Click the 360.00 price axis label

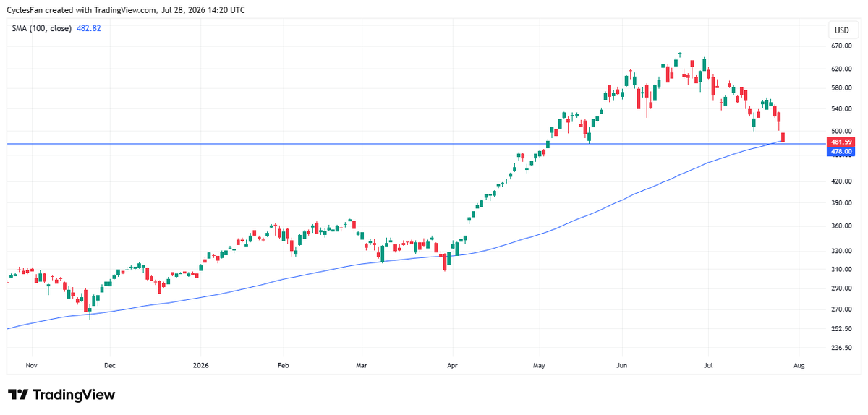(841, 226)
